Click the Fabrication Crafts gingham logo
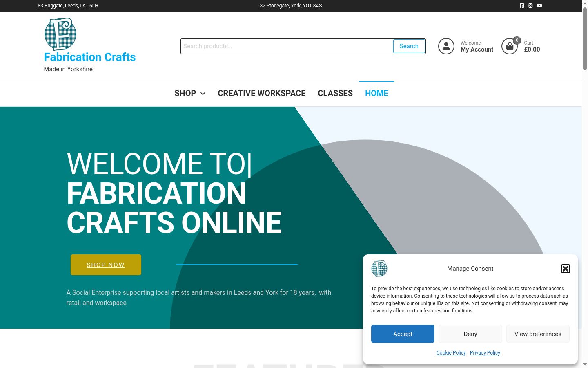Viewport: 588px width, 368px height. point(60,34)
